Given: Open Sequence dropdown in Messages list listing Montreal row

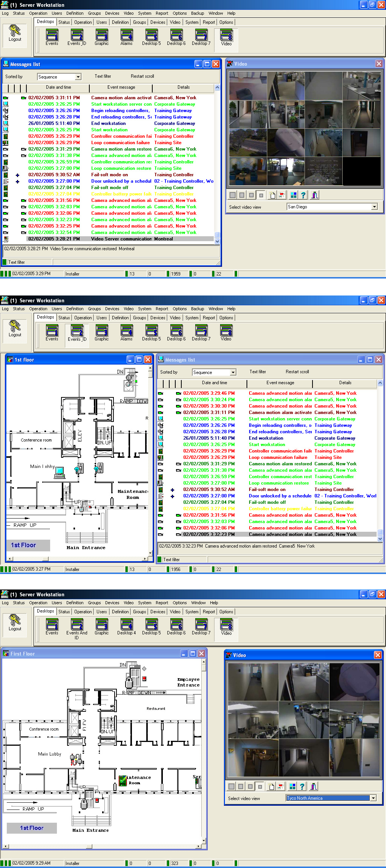Looking at the screenshot, I should tap(78, 77).
